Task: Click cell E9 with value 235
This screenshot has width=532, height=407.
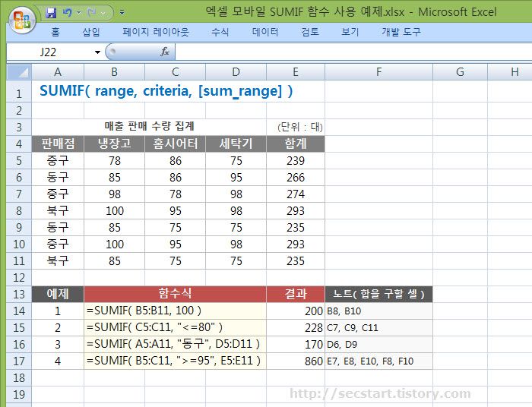Action: click(x=296, y=227)
